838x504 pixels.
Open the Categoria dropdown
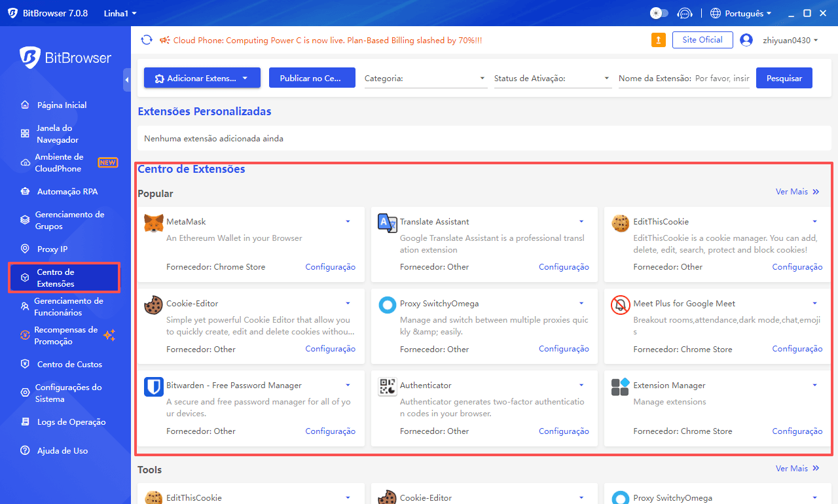426,78
